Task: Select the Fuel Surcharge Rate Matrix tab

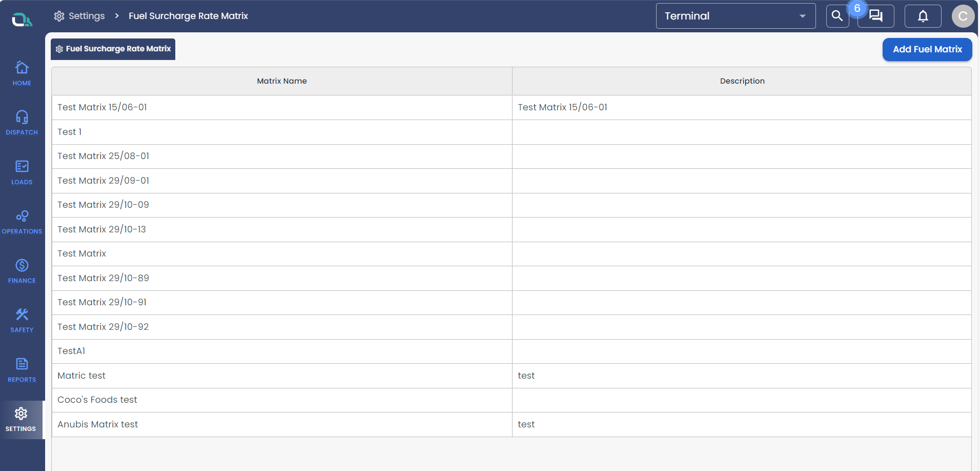Action: (113, 49)
